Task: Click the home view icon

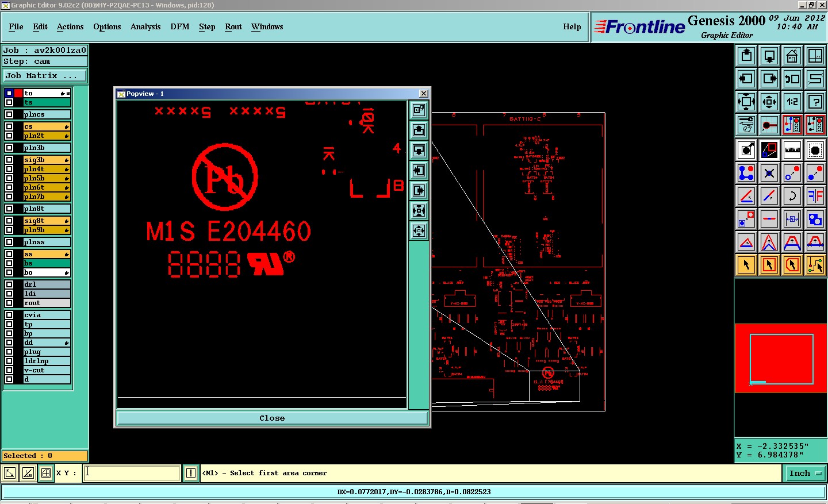Action: (792, 56)
